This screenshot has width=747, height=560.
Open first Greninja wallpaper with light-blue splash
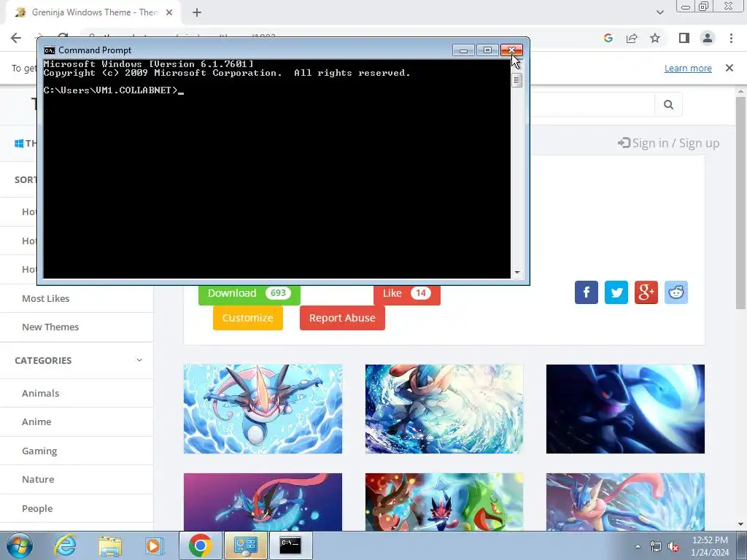tap(263, 409)
